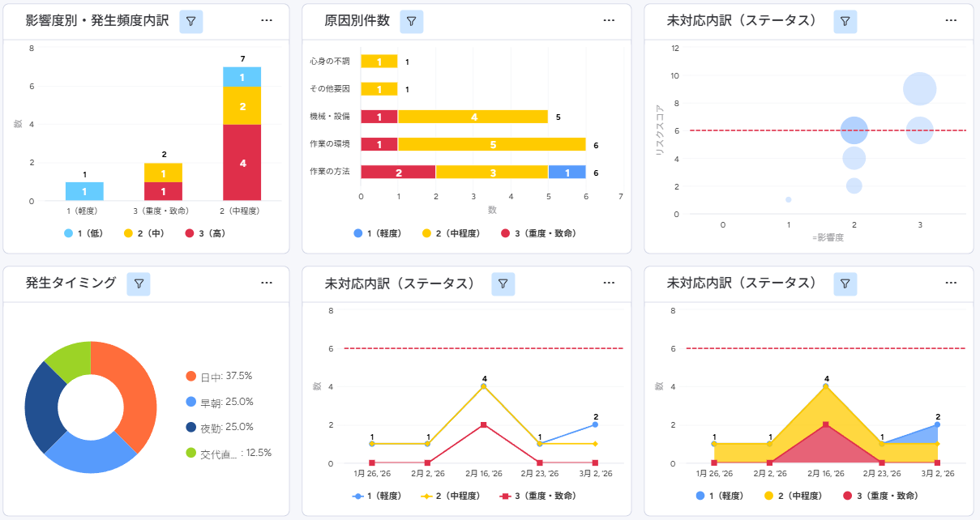Click the ellipsis icon on area chart panel

[951, 283]
